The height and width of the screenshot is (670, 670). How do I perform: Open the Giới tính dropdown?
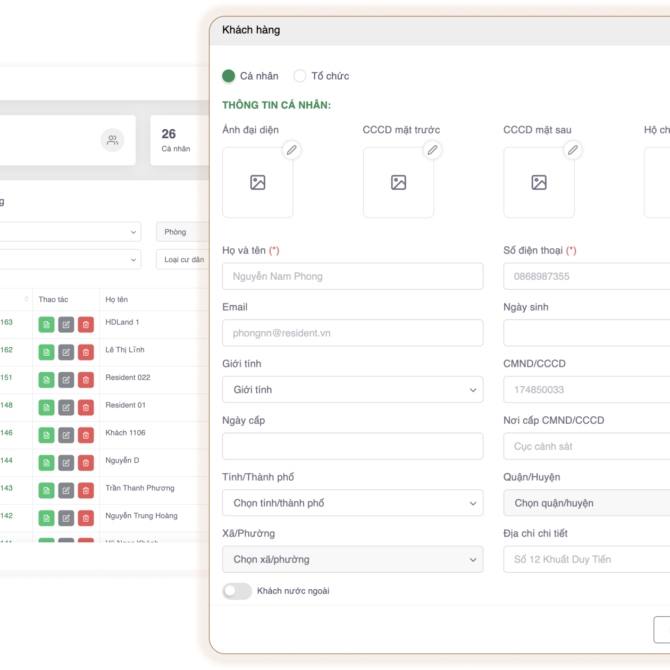[x=352, y=390]
